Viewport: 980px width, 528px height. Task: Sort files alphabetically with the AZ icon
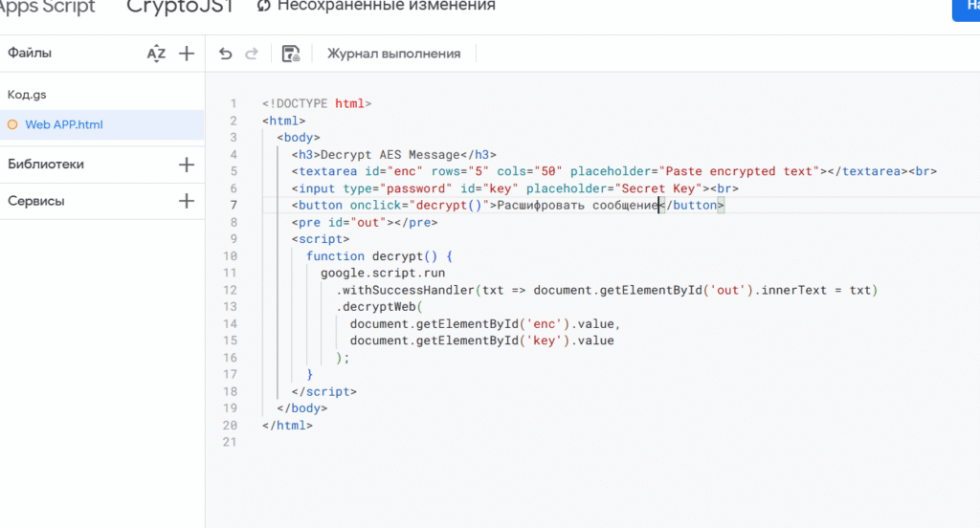coord(156,54)
